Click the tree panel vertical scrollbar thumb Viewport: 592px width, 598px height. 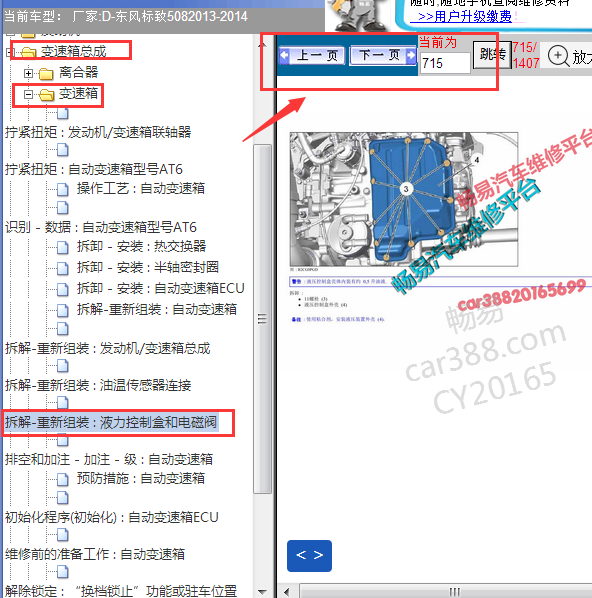262,318
